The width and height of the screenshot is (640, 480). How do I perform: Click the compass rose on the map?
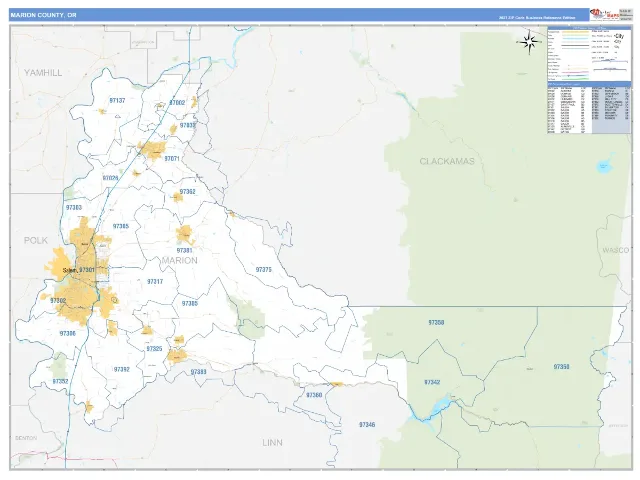click(529, 42)
